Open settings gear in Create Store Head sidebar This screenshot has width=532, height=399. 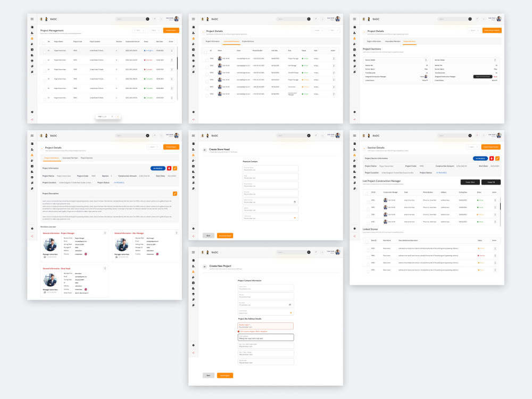pyautogui.click(x=194, y=229)
